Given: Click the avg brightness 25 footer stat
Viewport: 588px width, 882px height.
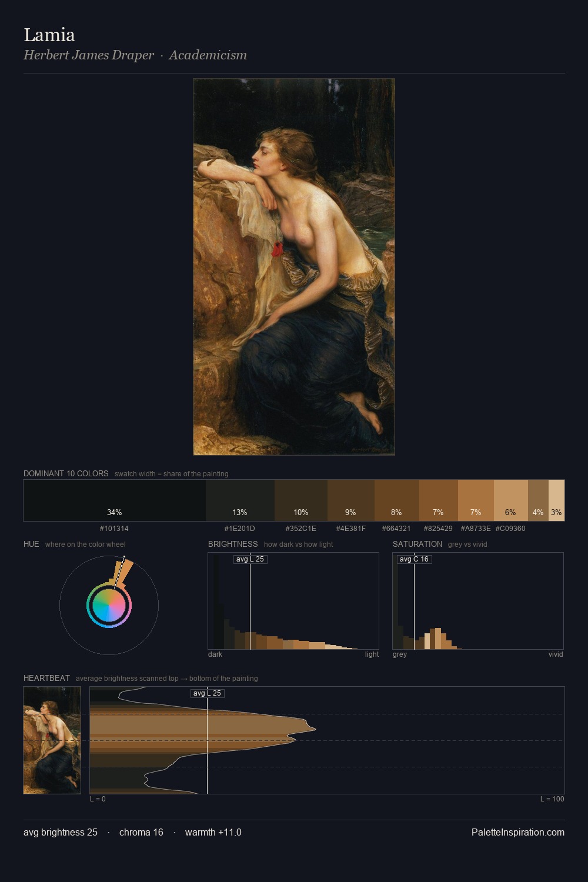Looking at the screenshot, I should [x=61, y=833].
